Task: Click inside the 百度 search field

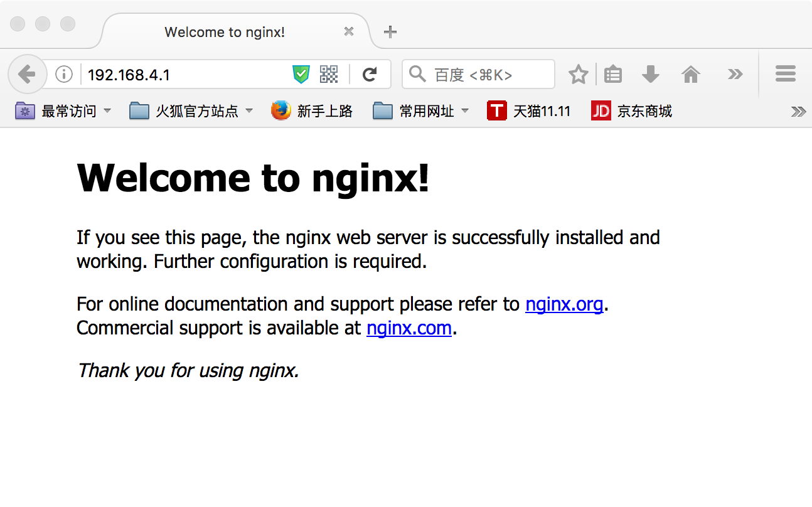Action: tap(477, 73)
